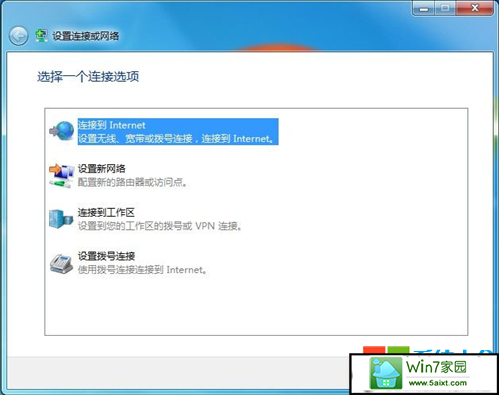Viewport: 499px width, 395px height.
Task: Click description 设置到您的工作区的拨号或 VPN 连接
Action: [160, 226]
